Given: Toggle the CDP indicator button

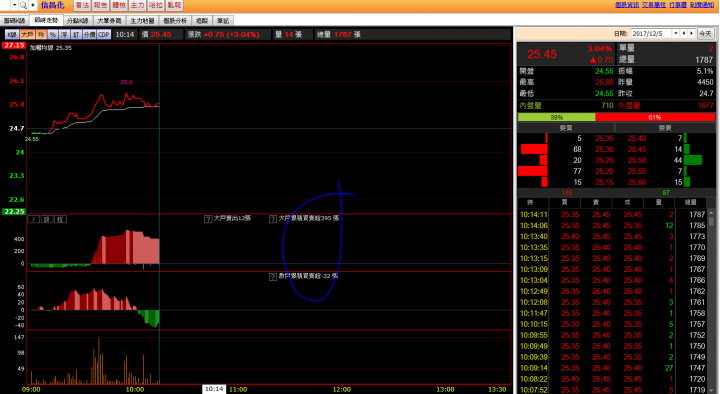Looking at the screenshot, I should [104, 34].
